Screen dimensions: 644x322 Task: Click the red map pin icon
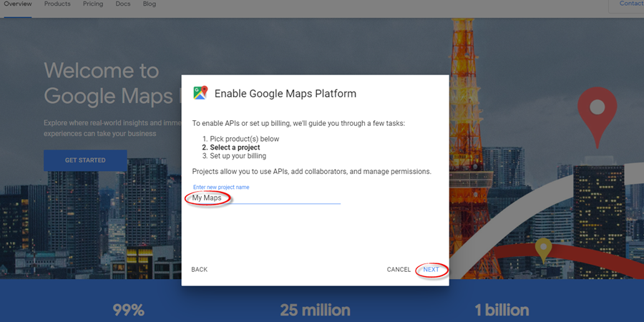[597, 117]
